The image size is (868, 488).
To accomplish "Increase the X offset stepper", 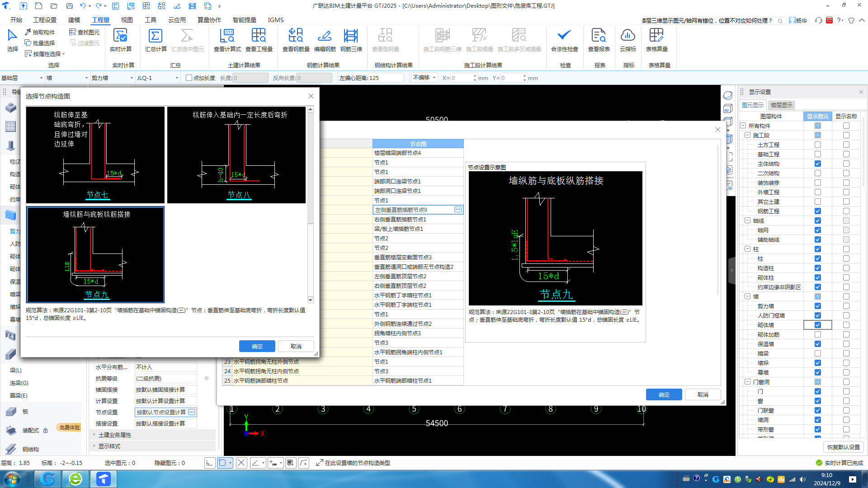I will (x=475, y=76).
